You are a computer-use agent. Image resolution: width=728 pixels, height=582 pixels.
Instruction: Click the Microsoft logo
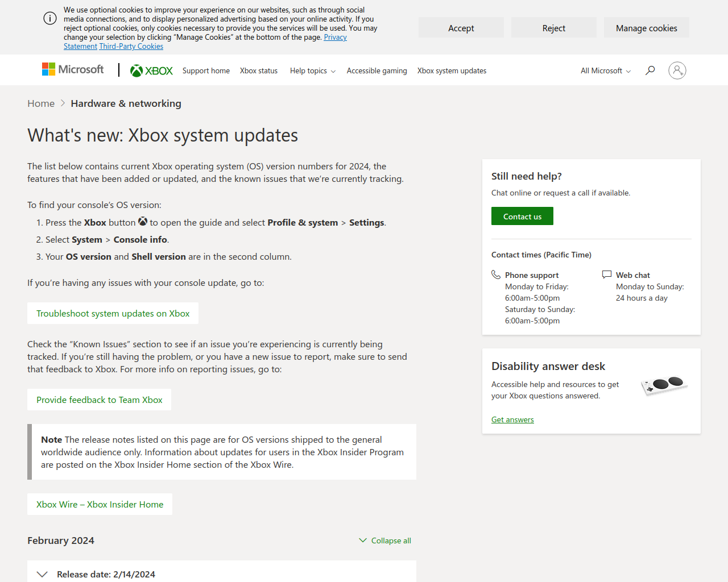coord(73,69)
